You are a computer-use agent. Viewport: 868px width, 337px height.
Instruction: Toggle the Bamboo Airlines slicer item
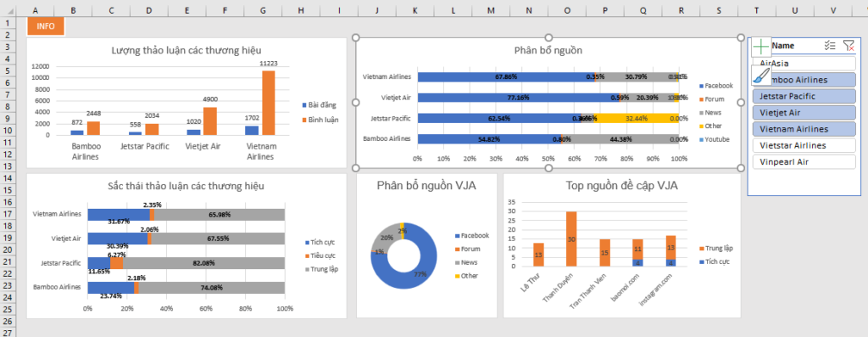[x=804, y=80]
